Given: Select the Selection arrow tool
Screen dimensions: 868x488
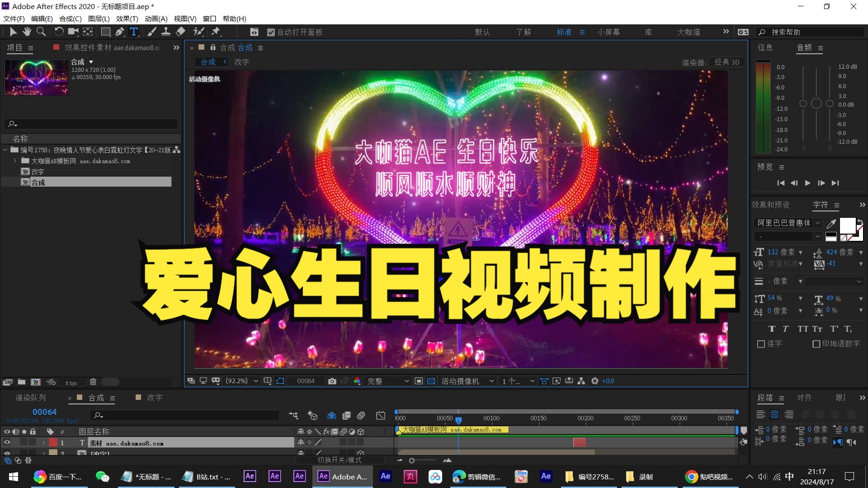Looking at the screenshot, I should tap(13, 32).
